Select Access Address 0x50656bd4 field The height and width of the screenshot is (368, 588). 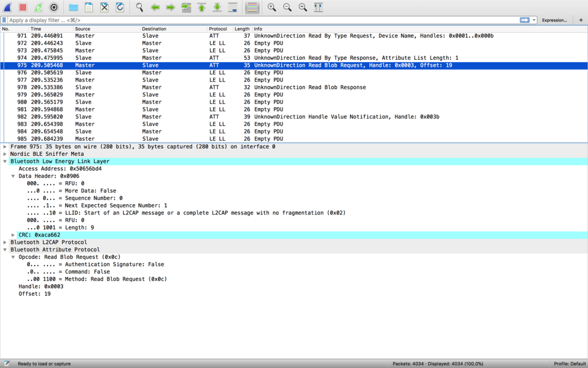click(60, 169)
